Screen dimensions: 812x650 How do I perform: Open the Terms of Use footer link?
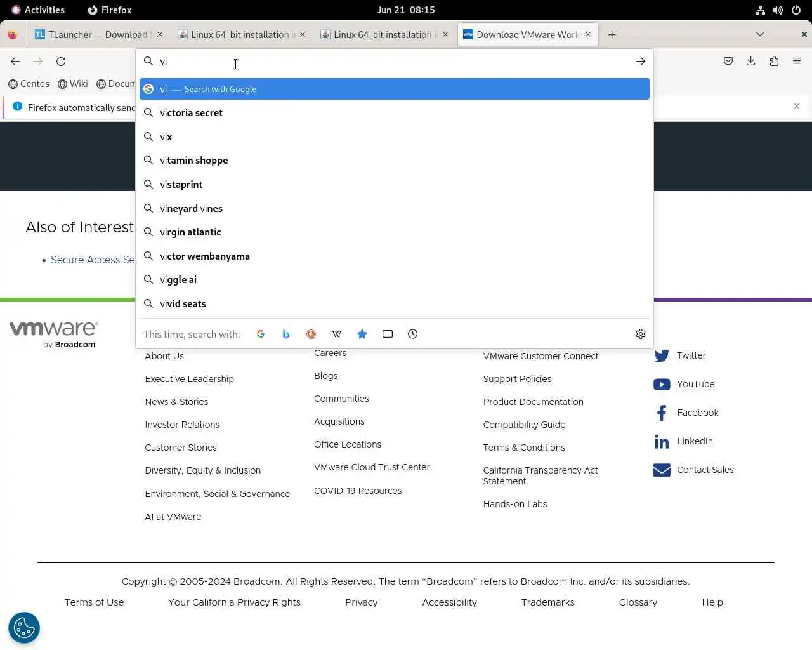tap(94, 602)
